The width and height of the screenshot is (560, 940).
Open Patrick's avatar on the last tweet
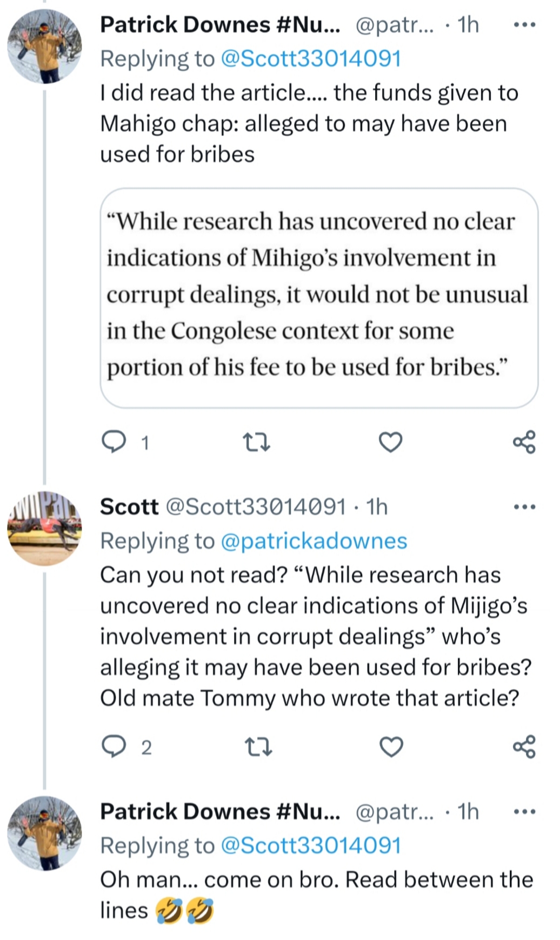coord(45,834)
